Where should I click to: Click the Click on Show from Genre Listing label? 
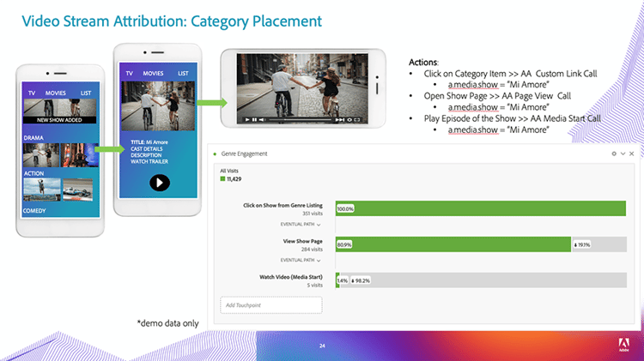click(x=283, y=205)
